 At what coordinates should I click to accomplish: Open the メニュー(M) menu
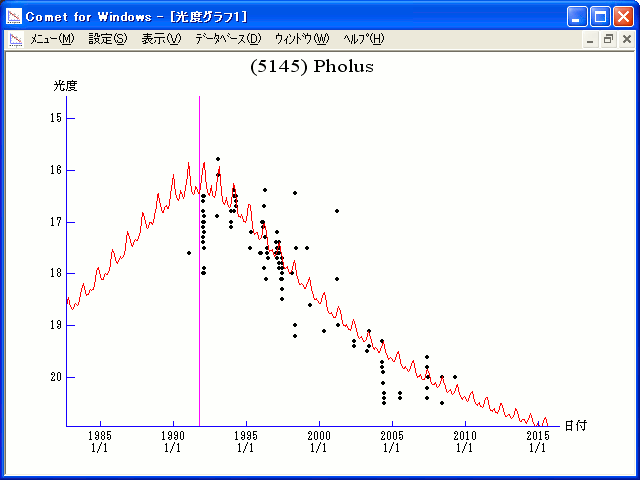[52, 39]
